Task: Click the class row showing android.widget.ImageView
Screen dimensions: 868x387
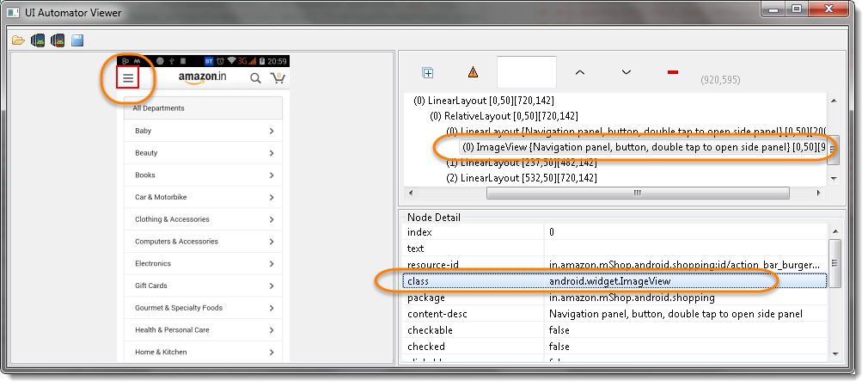Action: [614, 280]
